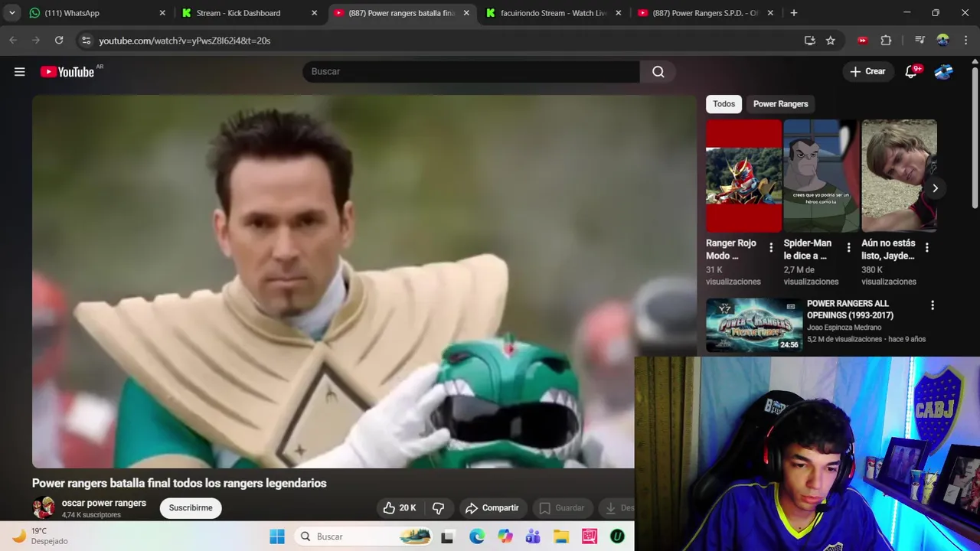Go forward using the Chrome forward arrow
The width and height of the screenshot is (980, 551).
tap(36, 40)
